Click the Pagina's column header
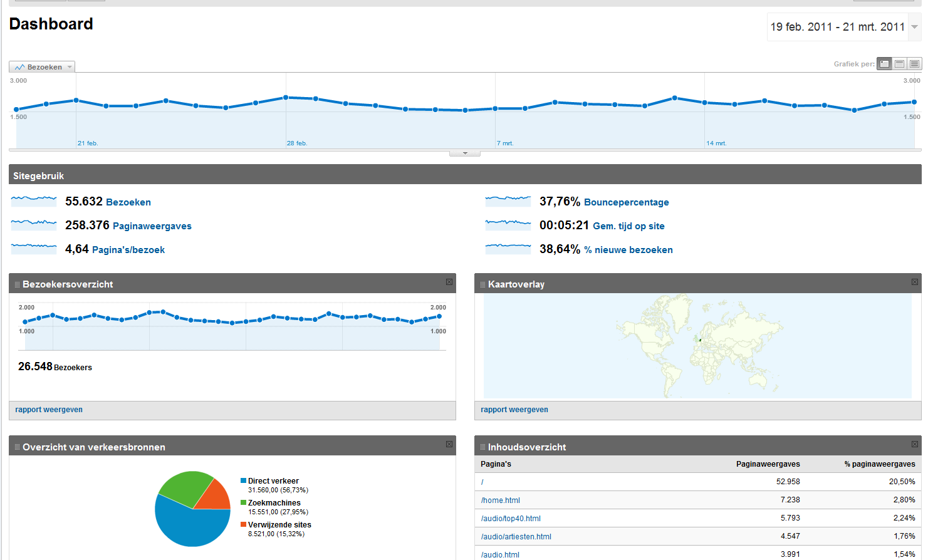This screenshot has height=560, width=928. [x=496, y=464]
